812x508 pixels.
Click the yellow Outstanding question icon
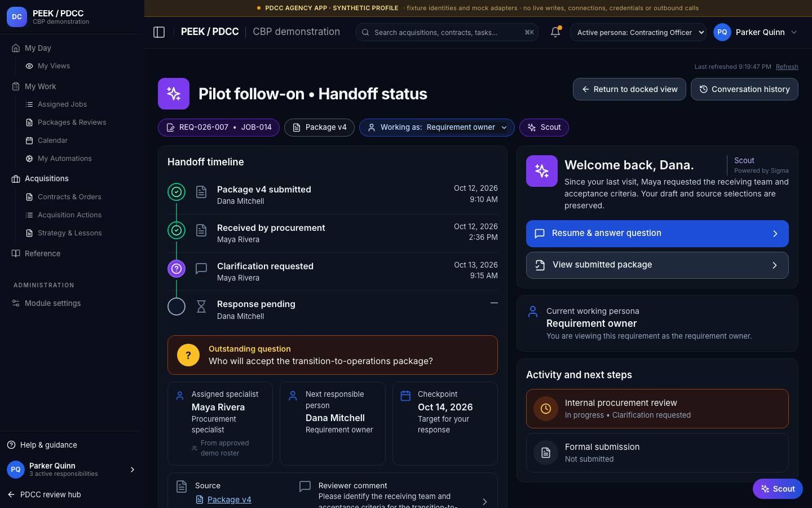point(188,355)
